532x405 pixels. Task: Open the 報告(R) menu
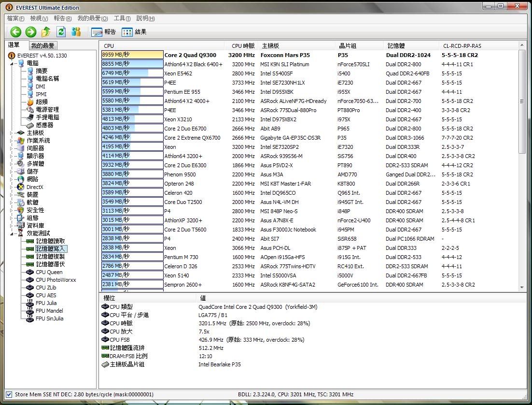pos(62,18)
